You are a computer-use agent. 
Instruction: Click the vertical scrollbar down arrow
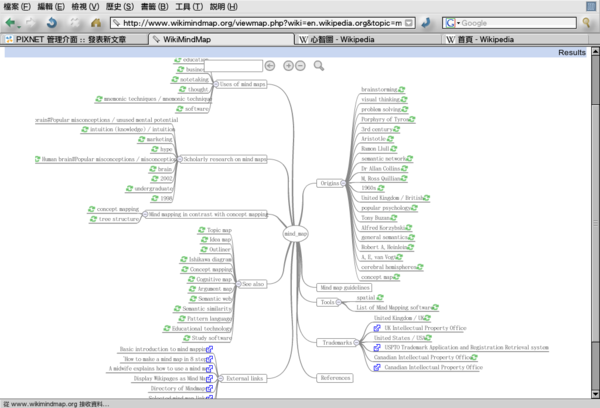point(595,394)
